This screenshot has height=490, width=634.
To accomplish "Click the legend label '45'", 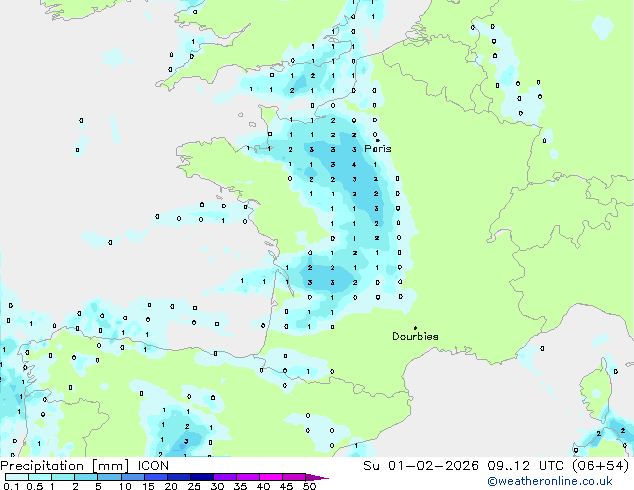I will click(x=286, y=486).
